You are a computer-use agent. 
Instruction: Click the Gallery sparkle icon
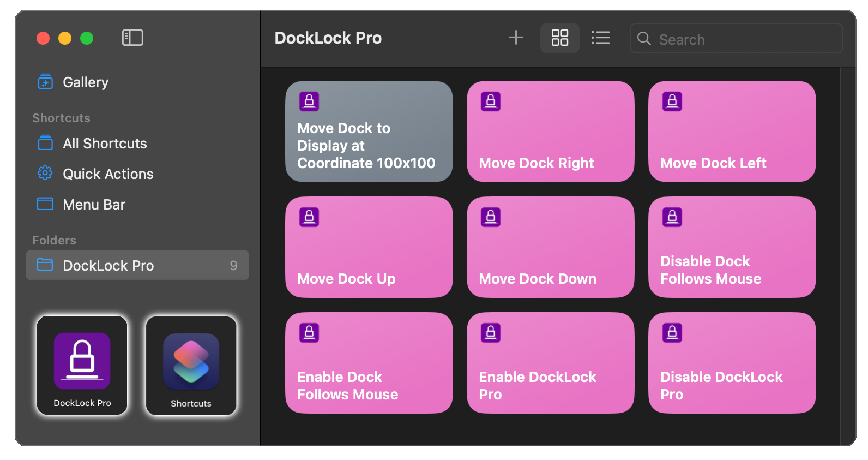pos(45,82)
